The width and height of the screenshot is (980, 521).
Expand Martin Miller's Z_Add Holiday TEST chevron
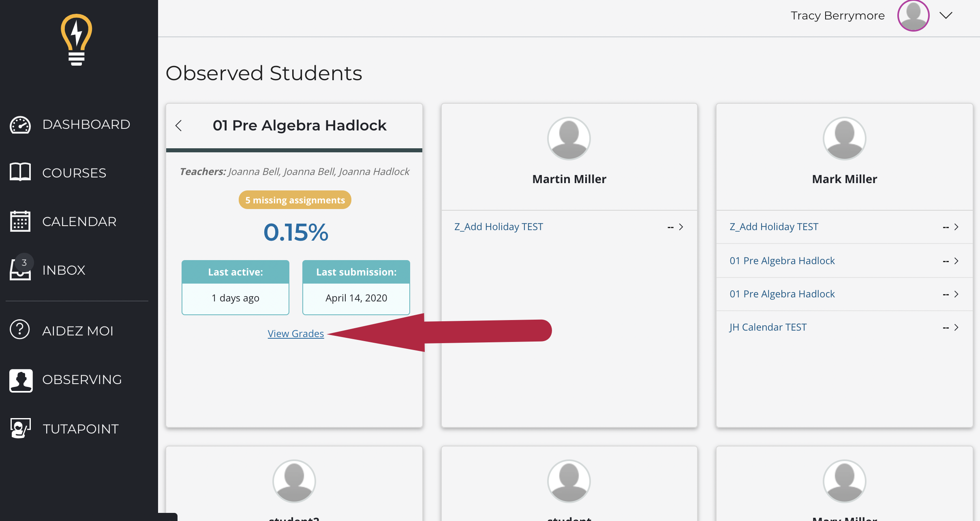(x=681, y=227)
